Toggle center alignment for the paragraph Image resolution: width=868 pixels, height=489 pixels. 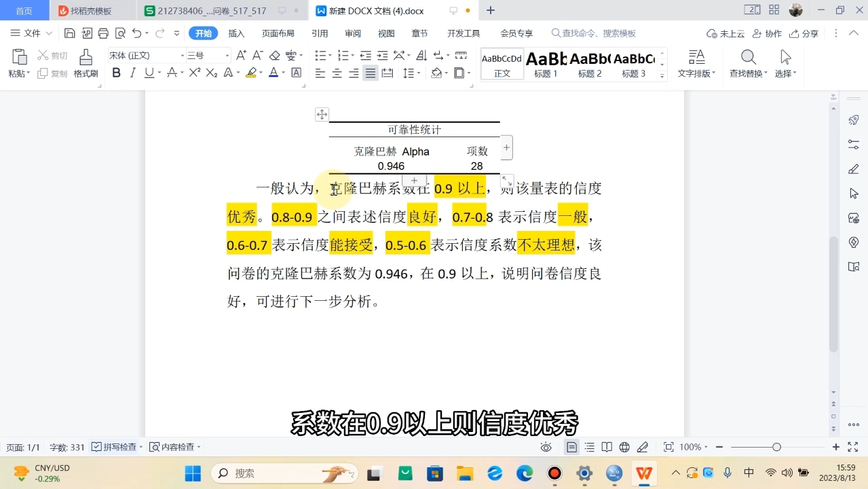coord(337,73)
